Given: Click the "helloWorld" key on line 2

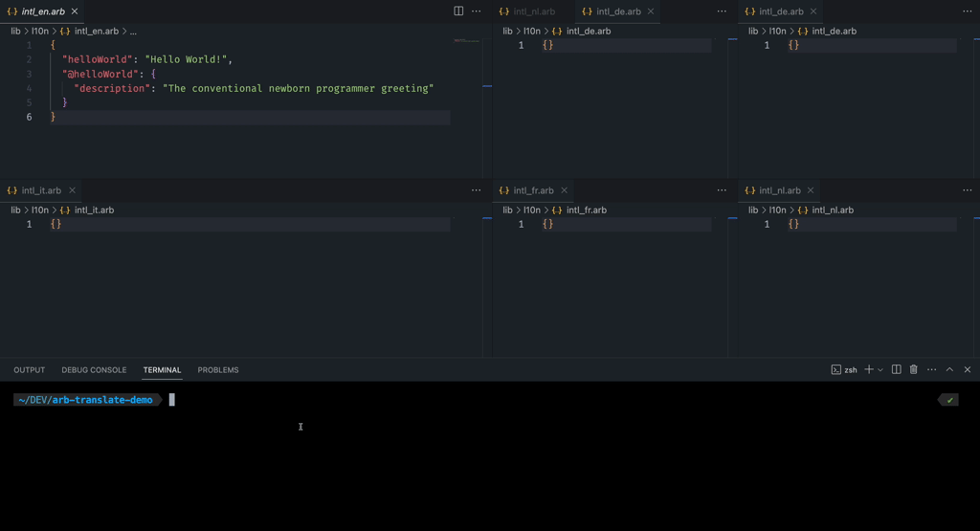Looking at the screenshot, I should click(x=97, y=59).
